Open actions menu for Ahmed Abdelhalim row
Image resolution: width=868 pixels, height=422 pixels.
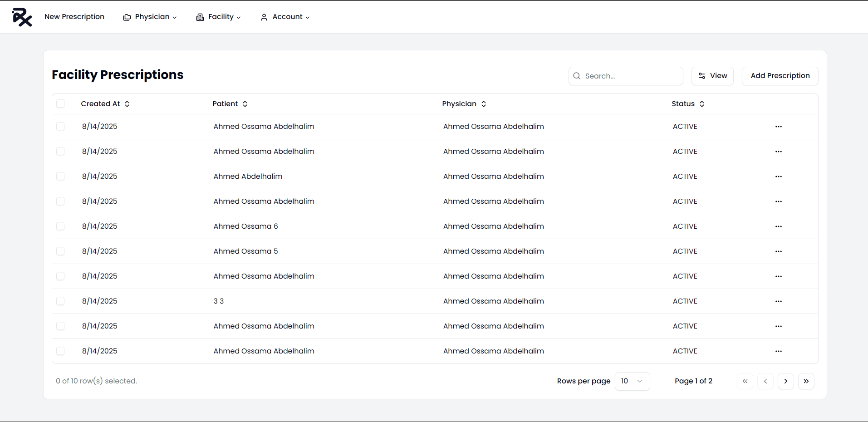click(778, 177)
